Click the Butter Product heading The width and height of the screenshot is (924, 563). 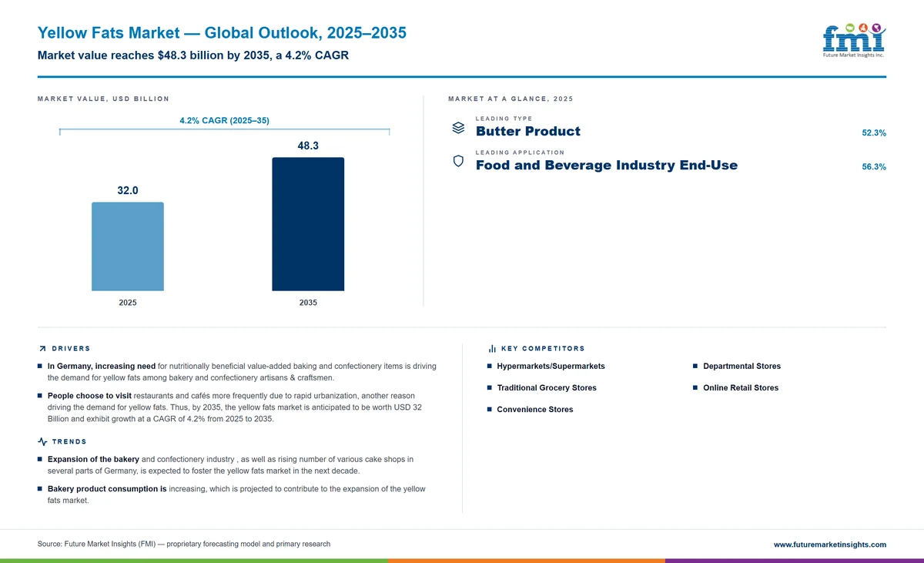pos(528,132)
